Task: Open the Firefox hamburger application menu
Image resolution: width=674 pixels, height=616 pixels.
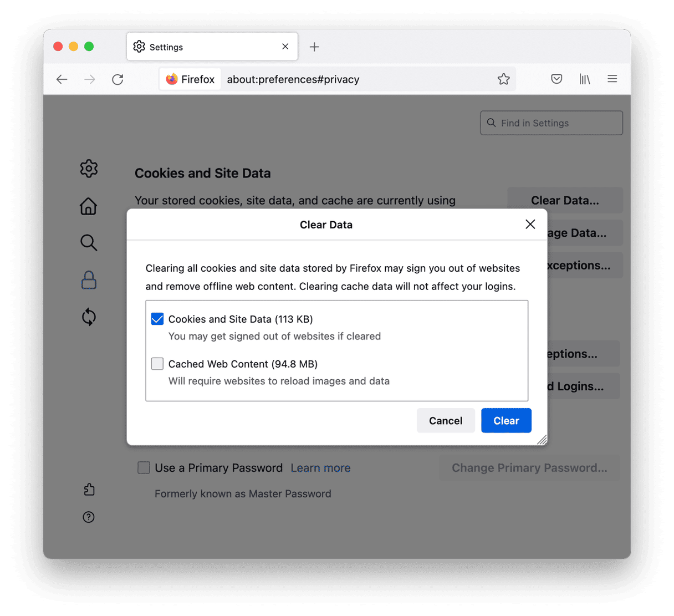Action: [x=612, y=79]
